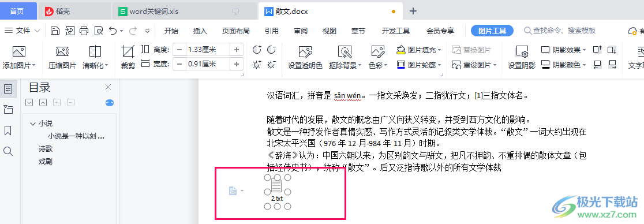Screen dimensions: 644x224
Task: Switch to the 引用 ribbon tab
Action: coord(271,31)
